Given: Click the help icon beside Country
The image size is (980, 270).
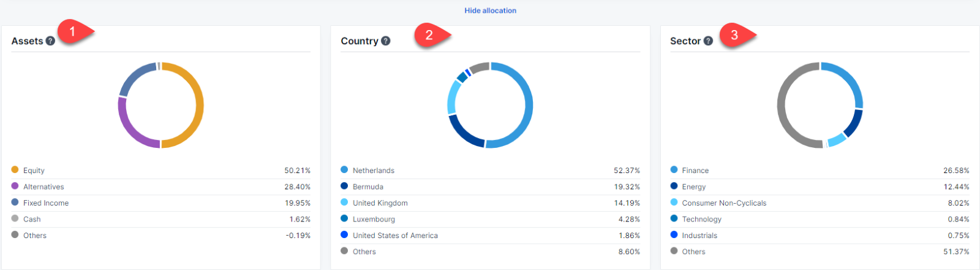Looking at the screenshot, I should click(x=385, y=41).
